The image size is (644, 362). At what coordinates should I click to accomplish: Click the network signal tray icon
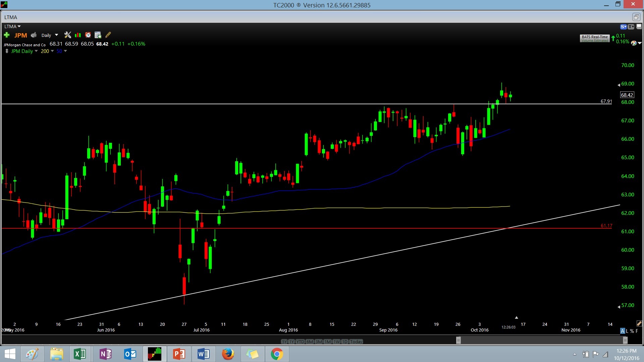[x=605, y=354]
